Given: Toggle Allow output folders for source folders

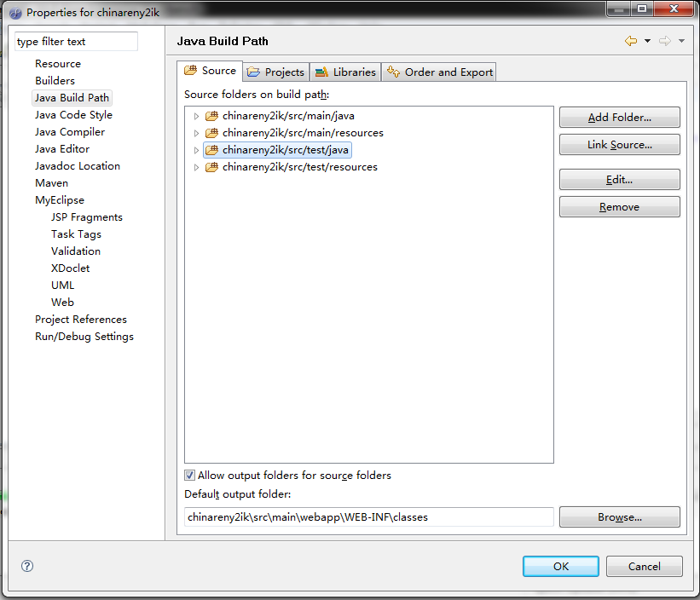Looking at the screenshot, I should pos(190,475).
